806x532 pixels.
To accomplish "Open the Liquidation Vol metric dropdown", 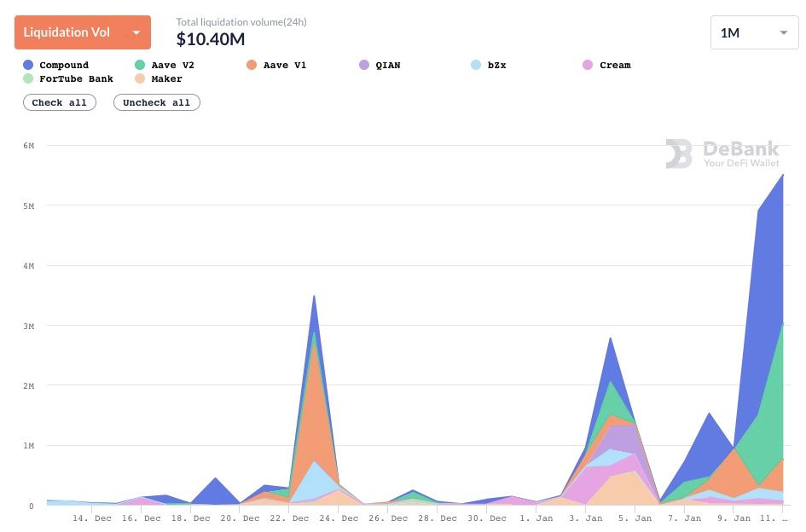I will click(x=82, y=32).
